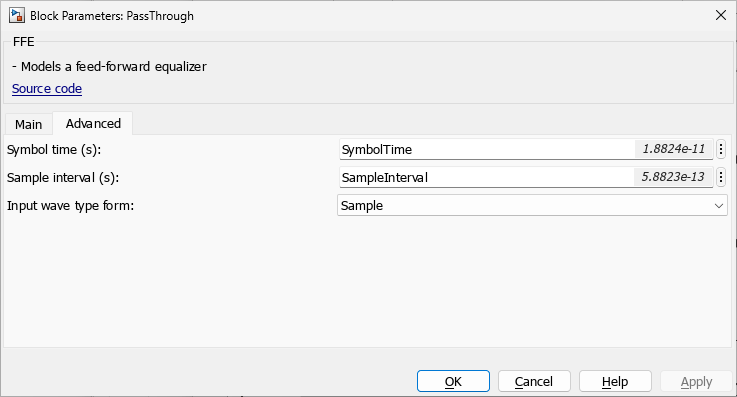Click the Input wave type form label
Viewport: 737px width, 397px height.
71,206
